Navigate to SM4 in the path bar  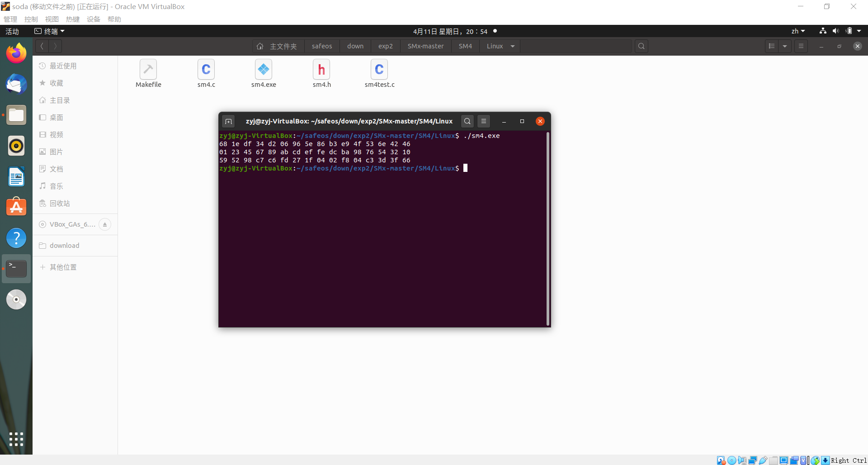click(465, 46)
